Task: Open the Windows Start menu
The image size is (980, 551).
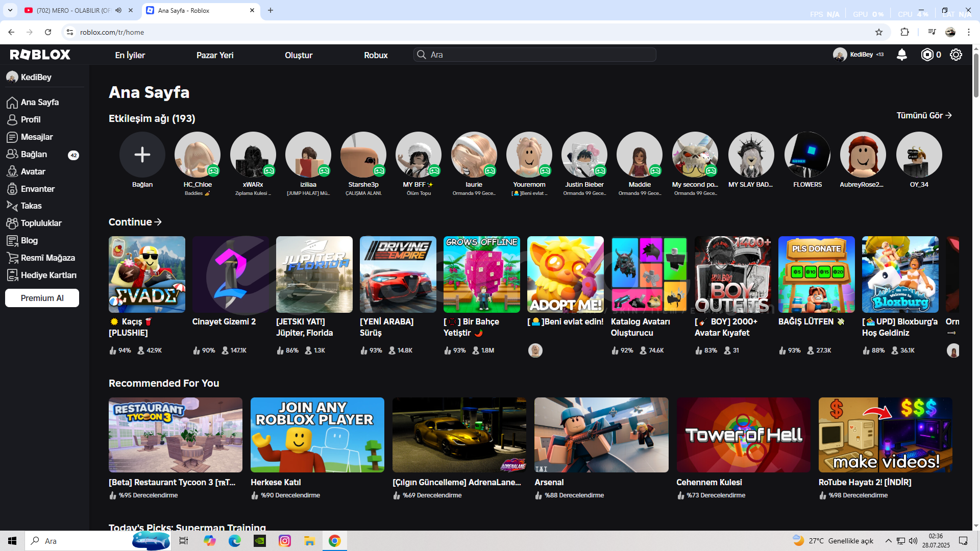Action: tap(12, 541)
